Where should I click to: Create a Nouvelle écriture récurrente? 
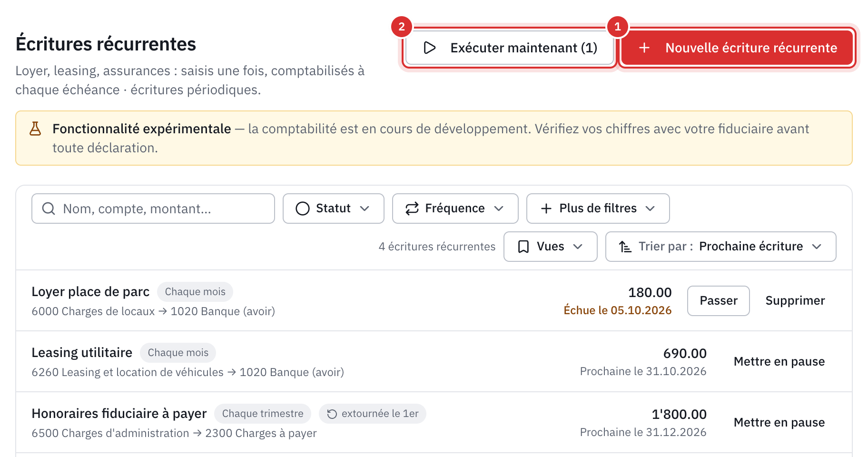(737, 48)
